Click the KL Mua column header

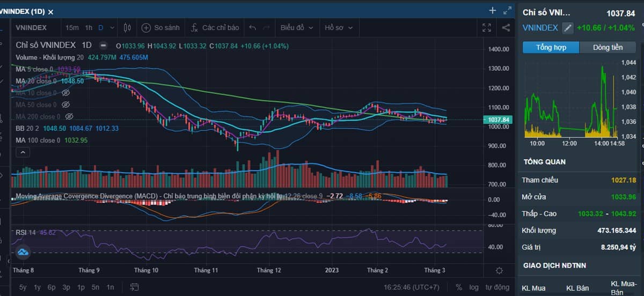(x=535, y=288)
